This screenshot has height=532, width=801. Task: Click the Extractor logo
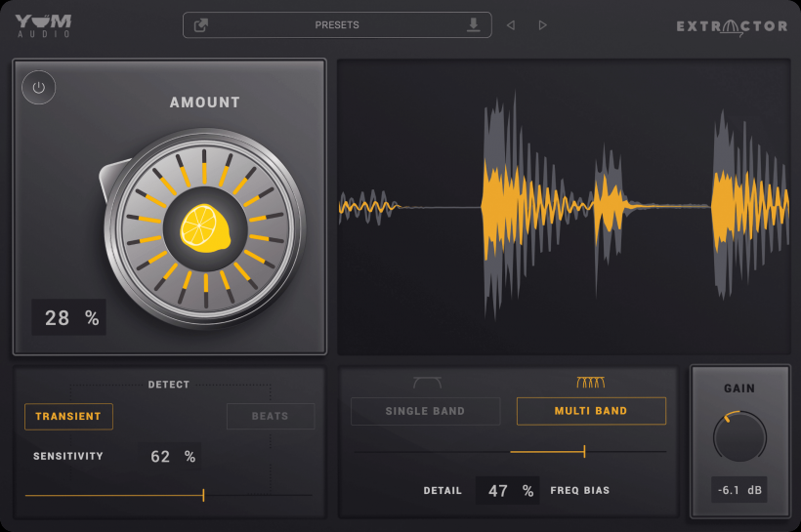click(732, 26)
